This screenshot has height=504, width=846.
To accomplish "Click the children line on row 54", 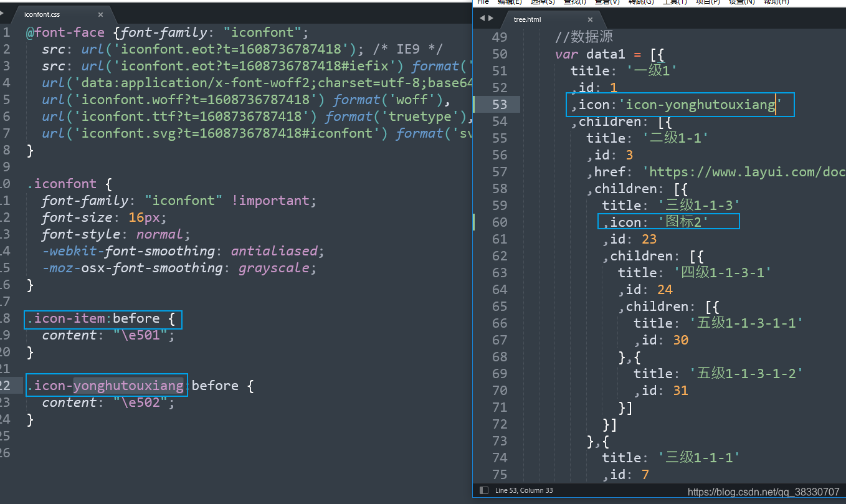I will click(620, 121).
